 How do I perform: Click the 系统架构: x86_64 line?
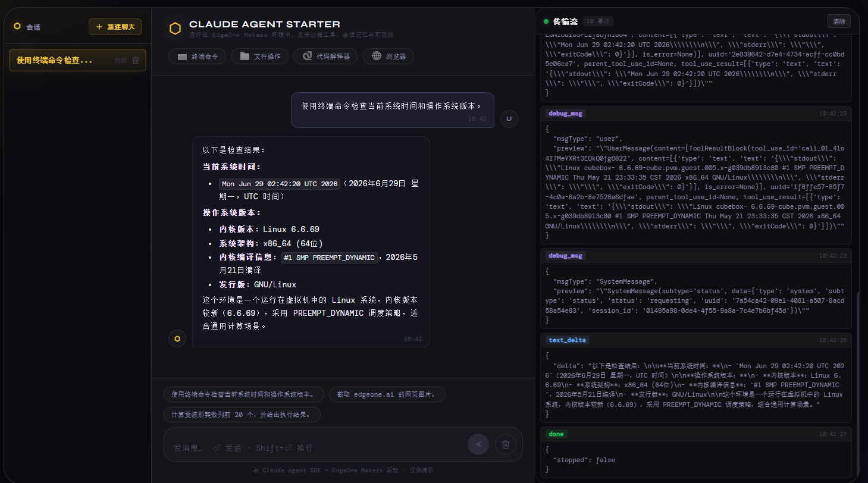point(271,243)
